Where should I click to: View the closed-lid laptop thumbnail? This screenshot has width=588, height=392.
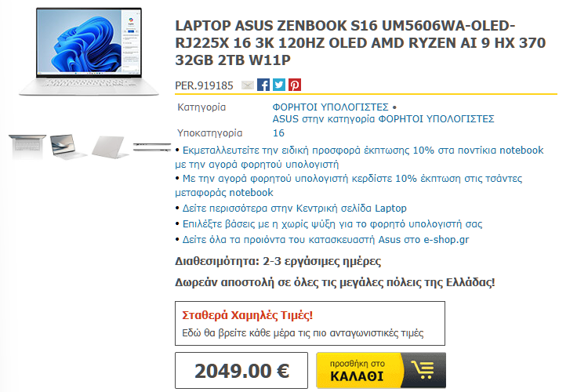(x=109, y=147)
